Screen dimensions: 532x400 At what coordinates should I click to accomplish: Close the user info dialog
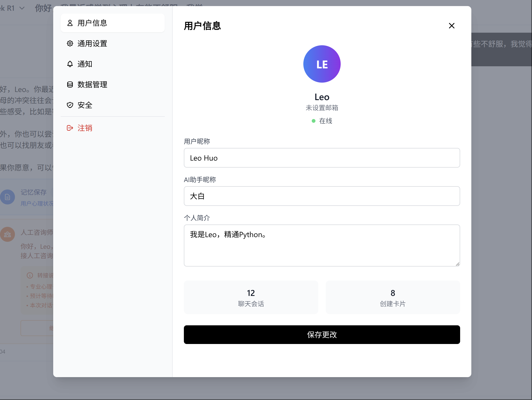pos(451,26)
